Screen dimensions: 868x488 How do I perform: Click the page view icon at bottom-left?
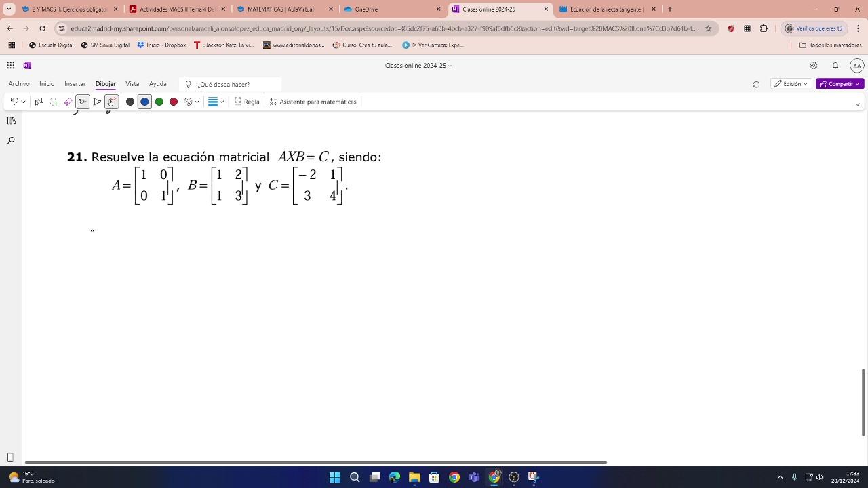pyautogui.click(x=10, y=457)
